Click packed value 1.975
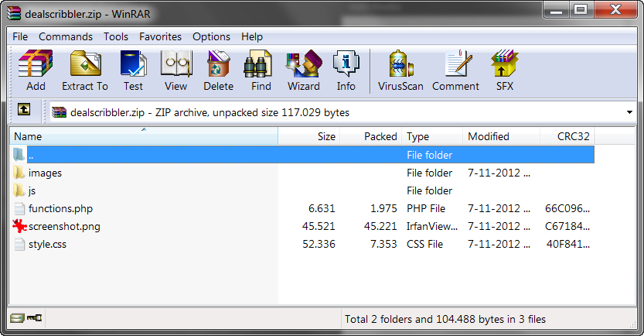The width and height of the screenshot is (644, 336). point(383,208)
